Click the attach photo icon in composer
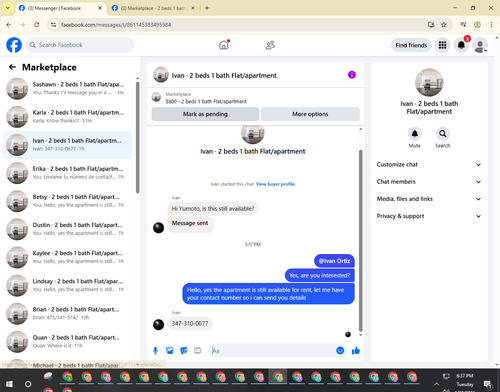Viewport: 500px width, 392px height. click(169, 351)
